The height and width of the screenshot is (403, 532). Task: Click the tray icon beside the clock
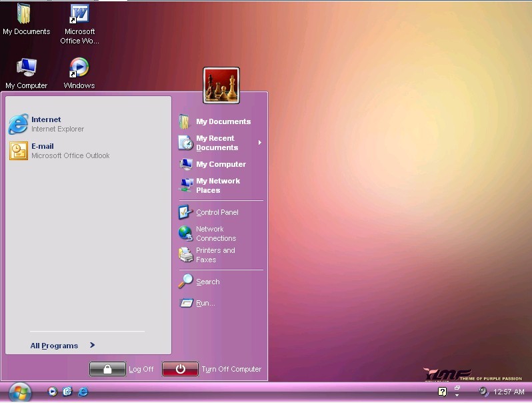(x=483, y=392)
